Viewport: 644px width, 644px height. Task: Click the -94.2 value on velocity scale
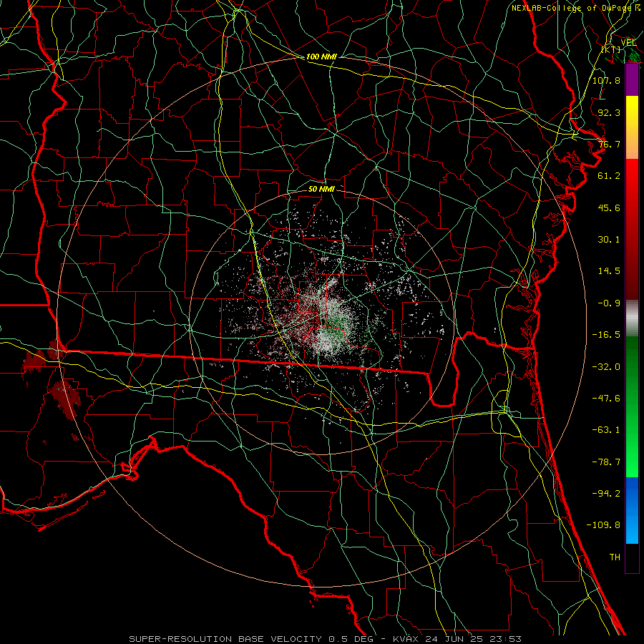pyautogui.click(x=606, y=494)
